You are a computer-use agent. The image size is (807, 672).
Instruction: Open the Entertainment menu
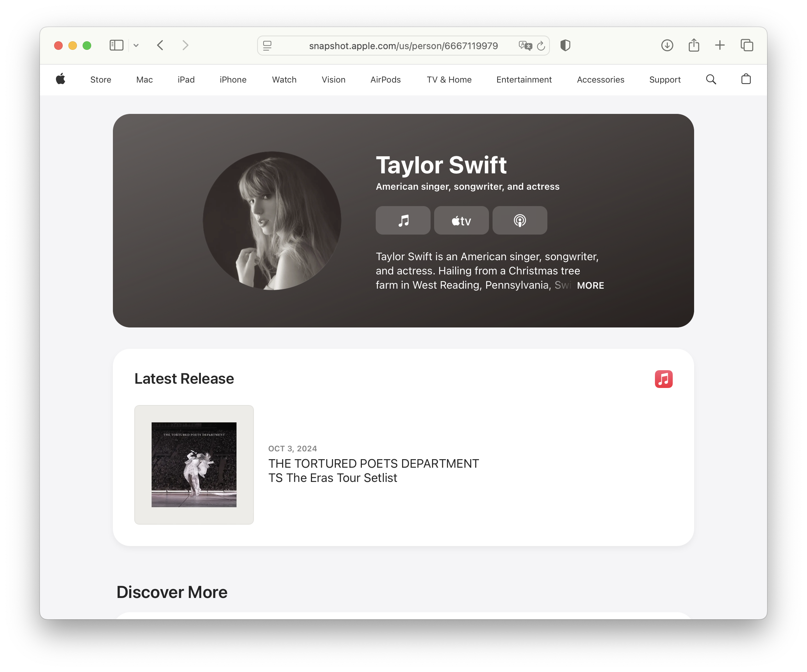(524, 79)
